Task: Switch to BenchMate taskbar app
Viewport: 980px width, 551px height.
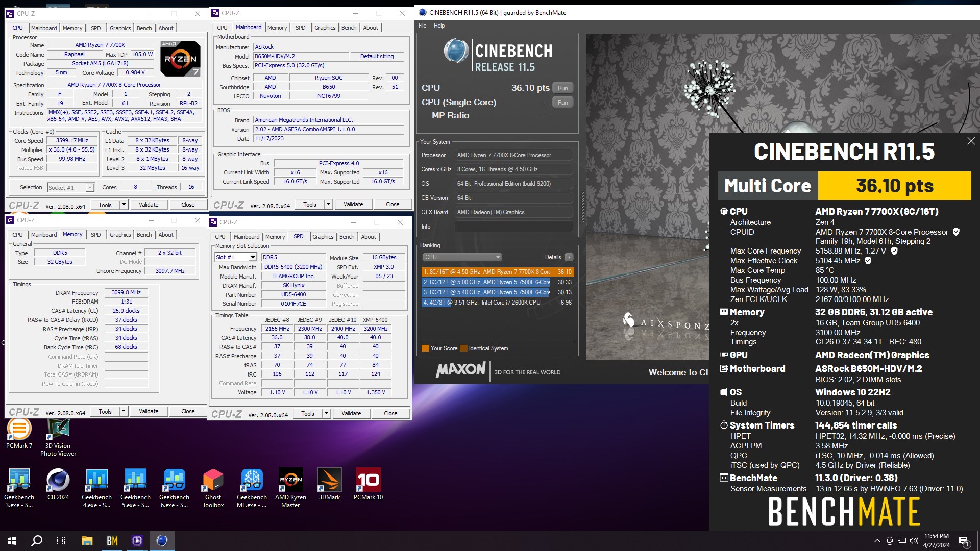Action: (x=112, y=541)
